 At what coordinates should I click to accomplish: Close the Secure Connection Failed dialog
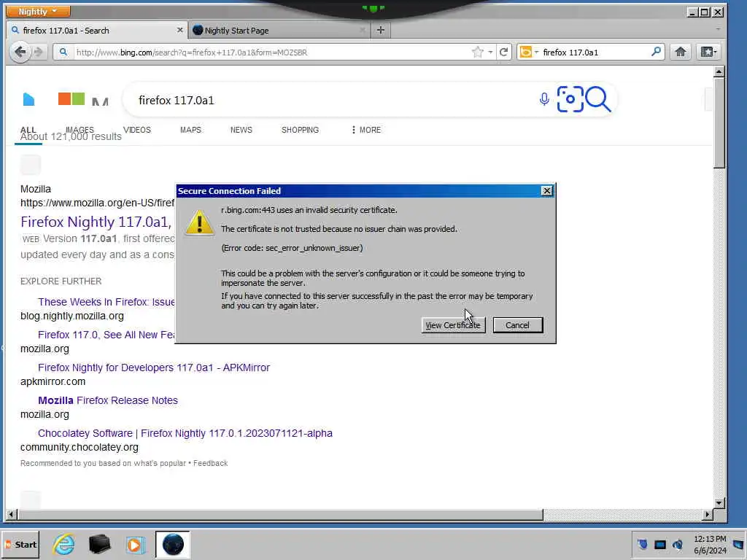pyautogui.click(x=546, y=191)
